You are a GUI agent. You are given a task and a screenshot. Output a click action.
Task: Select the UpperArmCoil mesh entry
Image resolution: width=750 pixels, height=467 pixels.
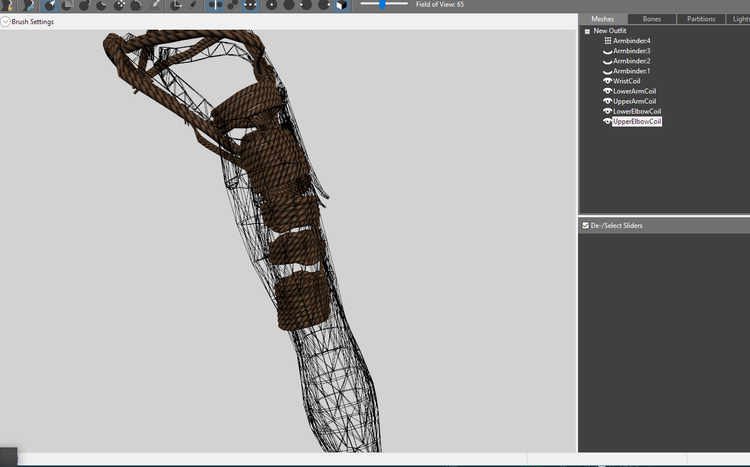pos(634,101)
